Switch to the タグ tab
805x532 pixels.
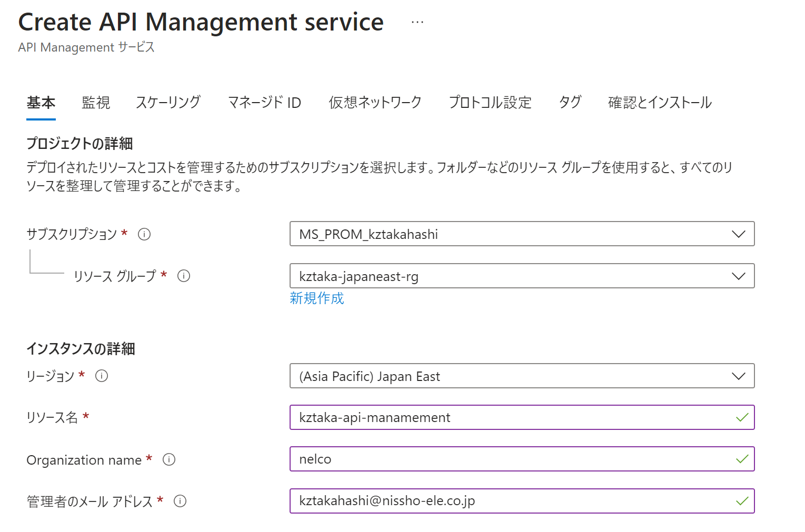(x=570, y=102)
